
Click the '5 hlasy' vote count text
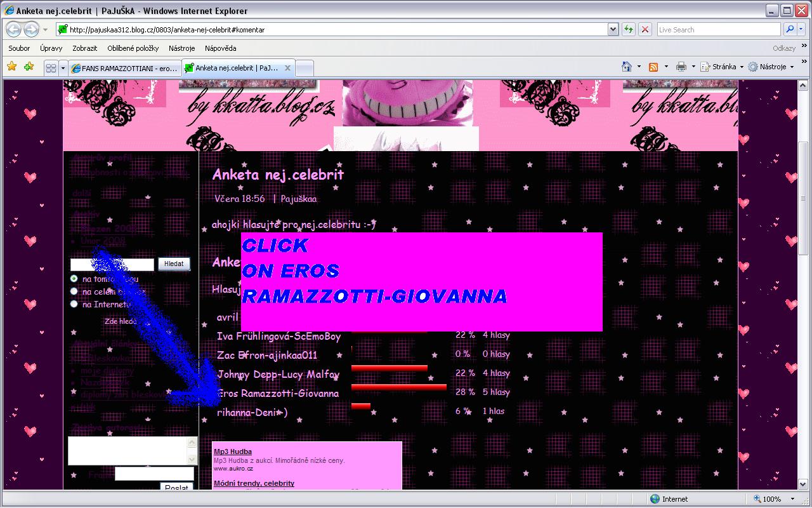point(496,392)
